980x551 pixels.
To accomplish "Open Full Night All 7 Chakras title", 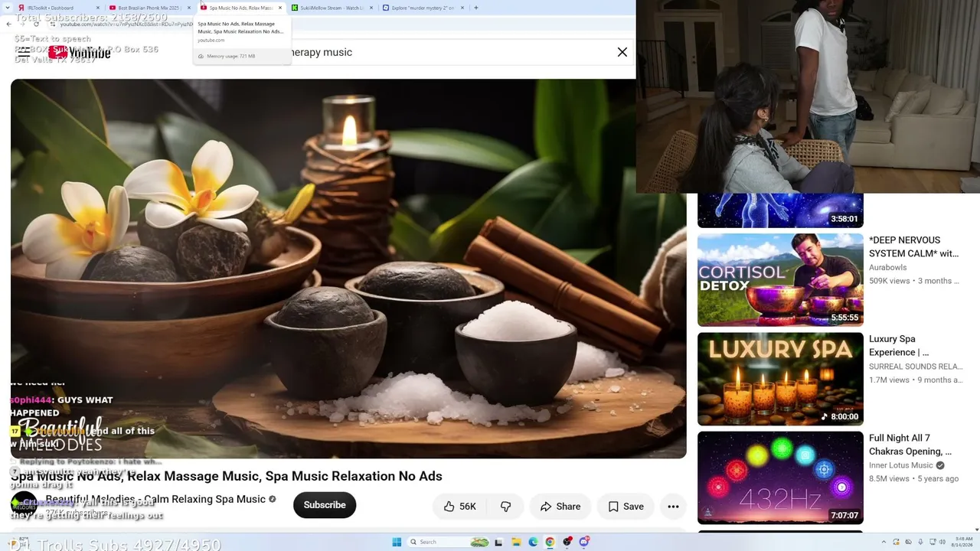I will pos(910,445).
